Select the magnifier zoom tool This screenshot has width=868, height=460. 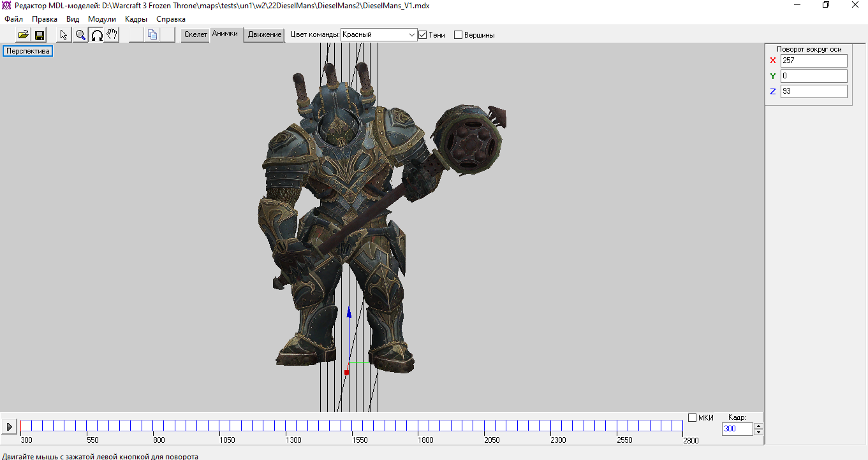80,35
